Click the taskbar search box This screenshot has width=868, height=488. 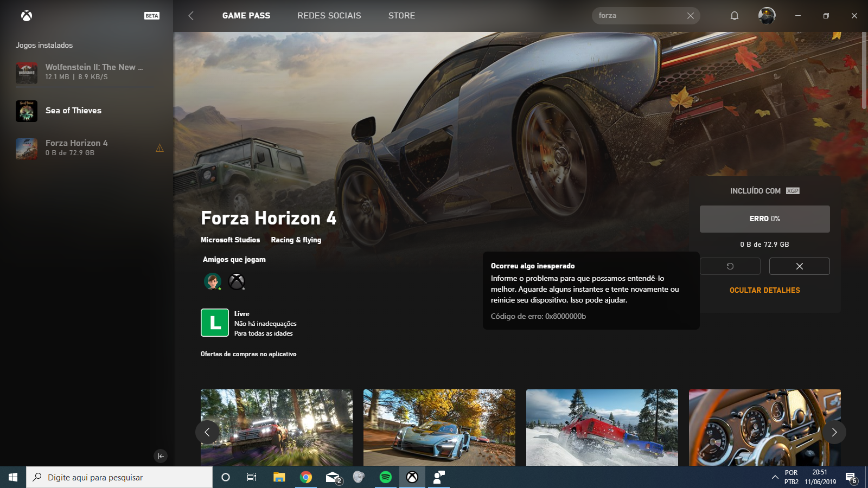[x=119, y=477]
